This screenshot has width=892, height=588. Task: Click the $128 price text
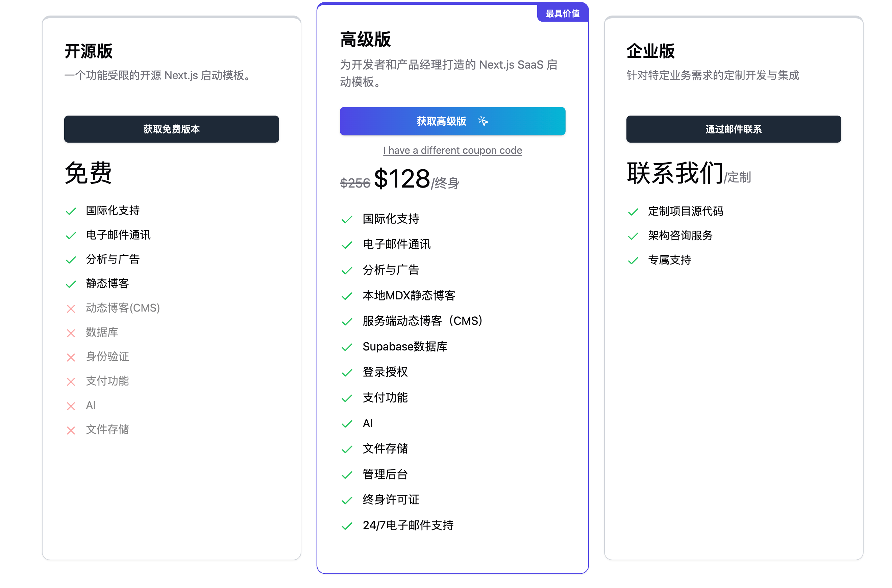click(402, 179)
